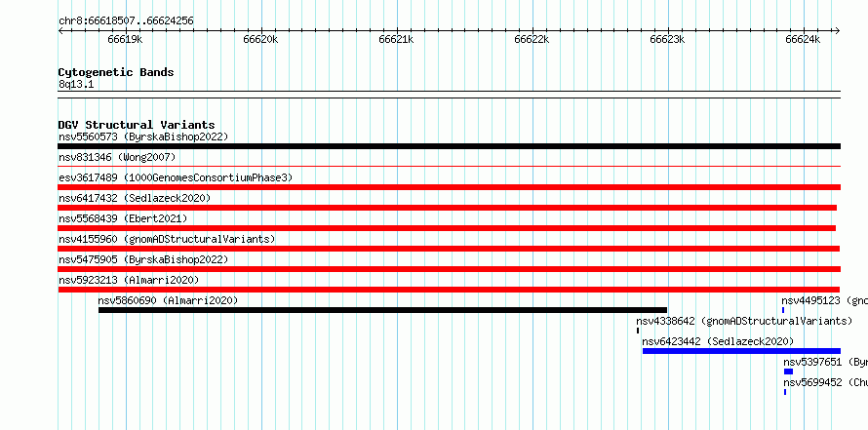Image resolution: width=868 pixels, height=430 pixels.
Task: Click the nsv5475905 red variant bar
Action: pos(449,269)
